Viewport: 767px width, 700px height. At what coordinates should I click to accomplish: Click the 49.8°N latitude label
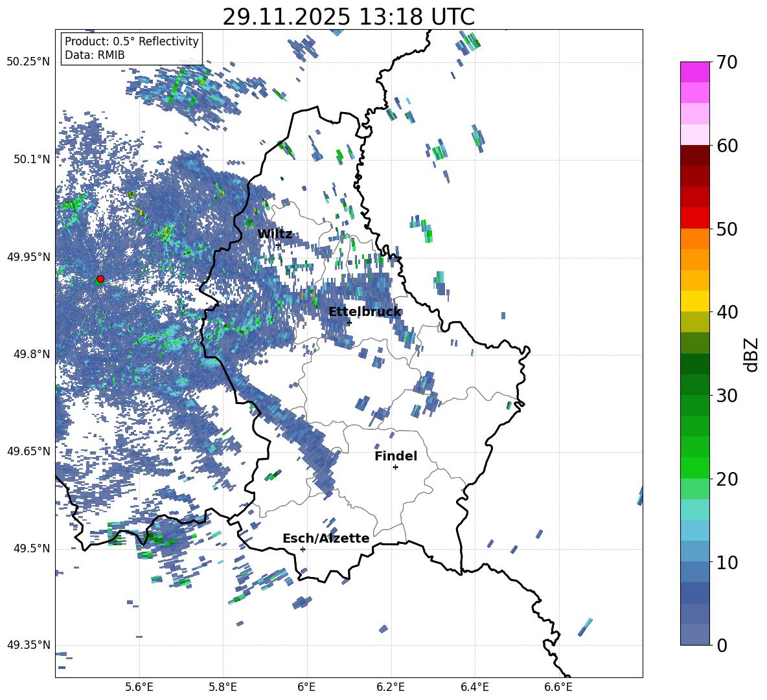[x=32, y=354]
